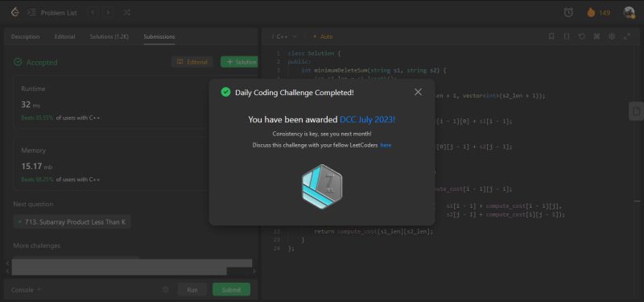Expand the Console panel
Image resolution: width=644 pixels, height=302 pixels.
[27, 290]
